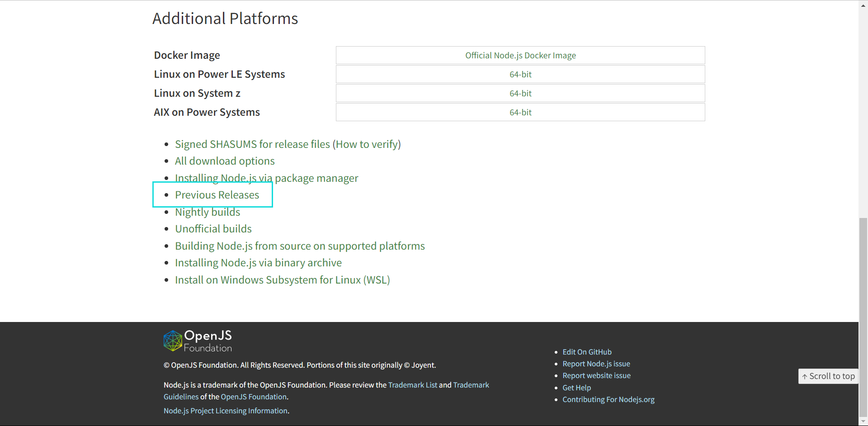Download 64-bit for Linux on Power LE Systems
The height and width of the screenshot is (426, 868).
click(520, 74)
